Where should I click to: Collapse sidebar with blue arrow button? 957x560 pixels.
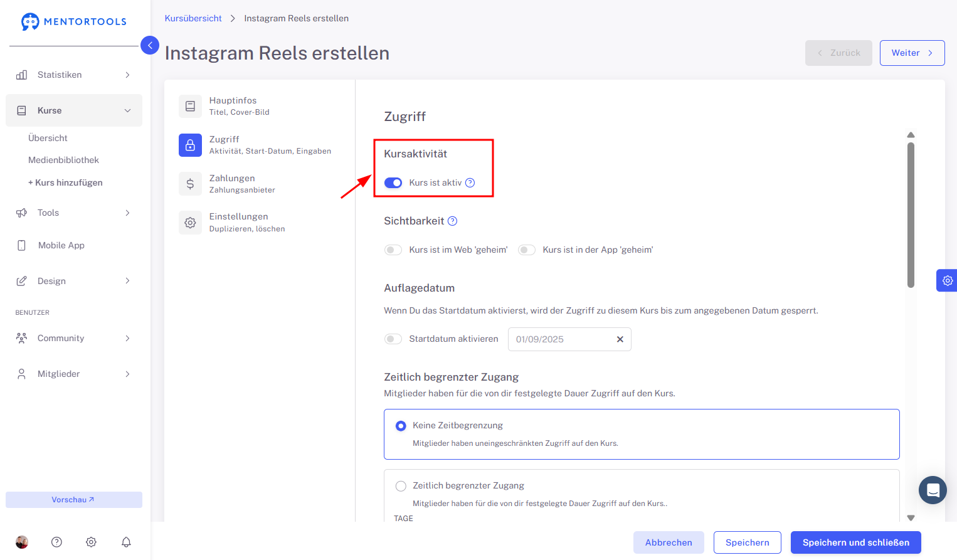pos(150,45)
